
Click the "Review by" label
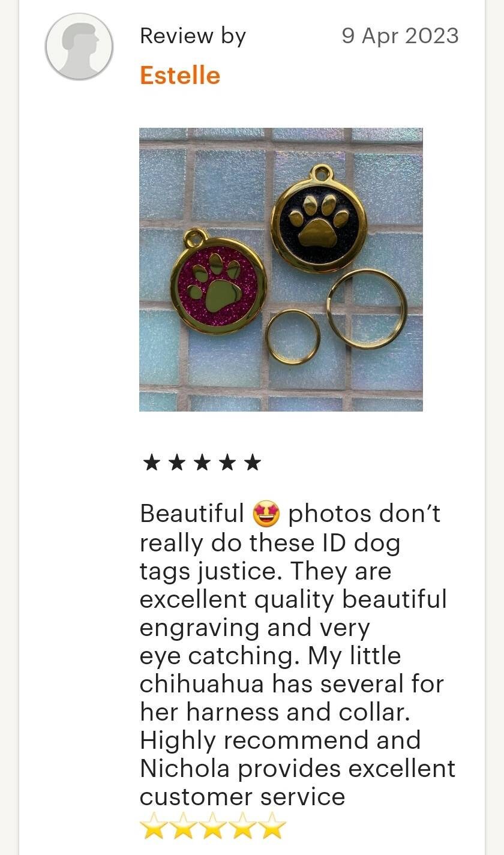193,36
